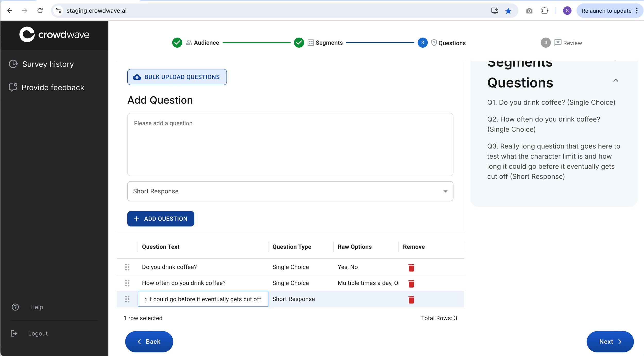Image resolution: width=644 pixels, height=356 pixels.
Task: Open the browser extensions puzzle icon
Action: [x=545, y=11]
